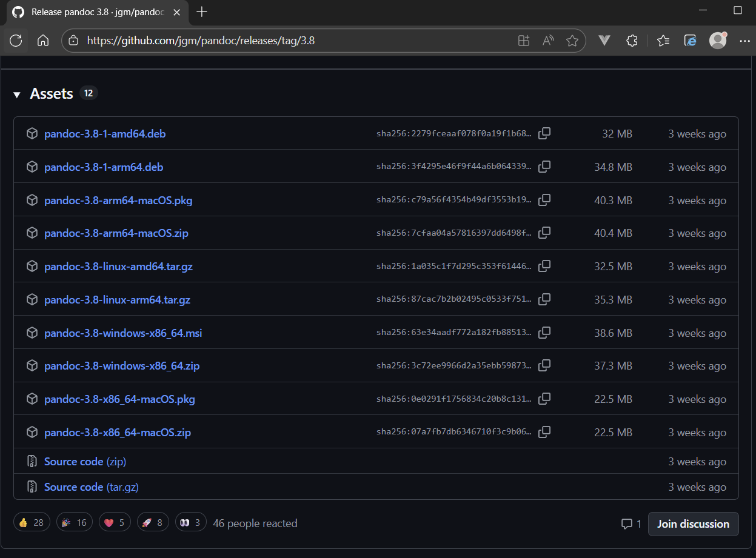Download Source code (zip)
This screenshot has height=558, width=756.
pyautogui.click(x=85, y=462)
